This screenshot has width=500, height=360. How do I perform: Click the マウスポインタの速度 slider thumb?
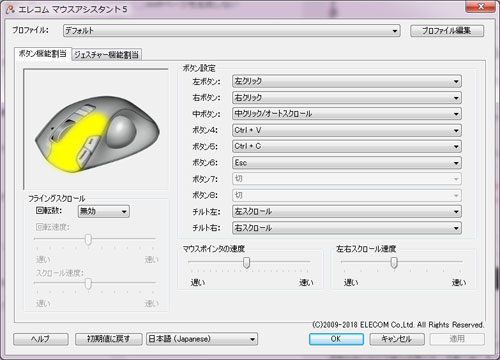(x=246, y=262)
